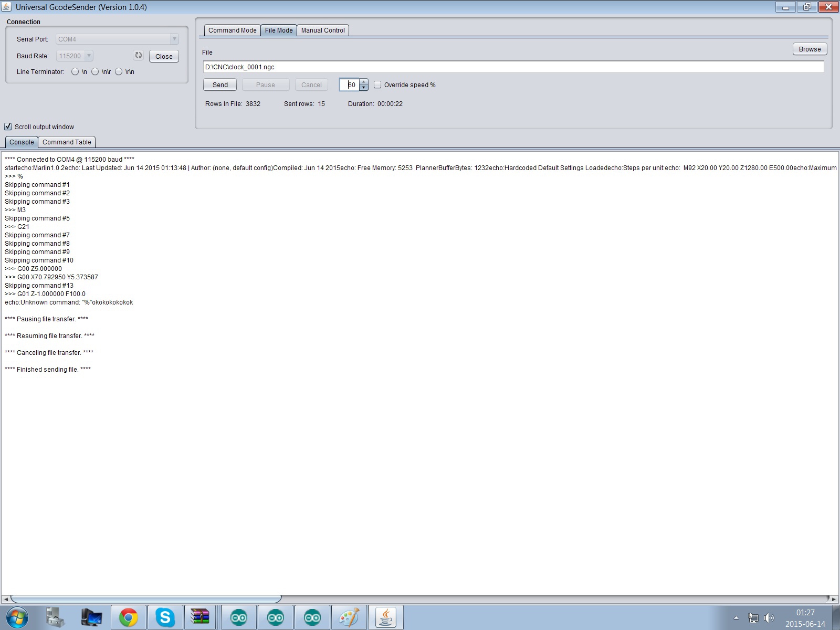
Task: Open third Arduino IDE taskbar icon
Action: pos(312,617)
